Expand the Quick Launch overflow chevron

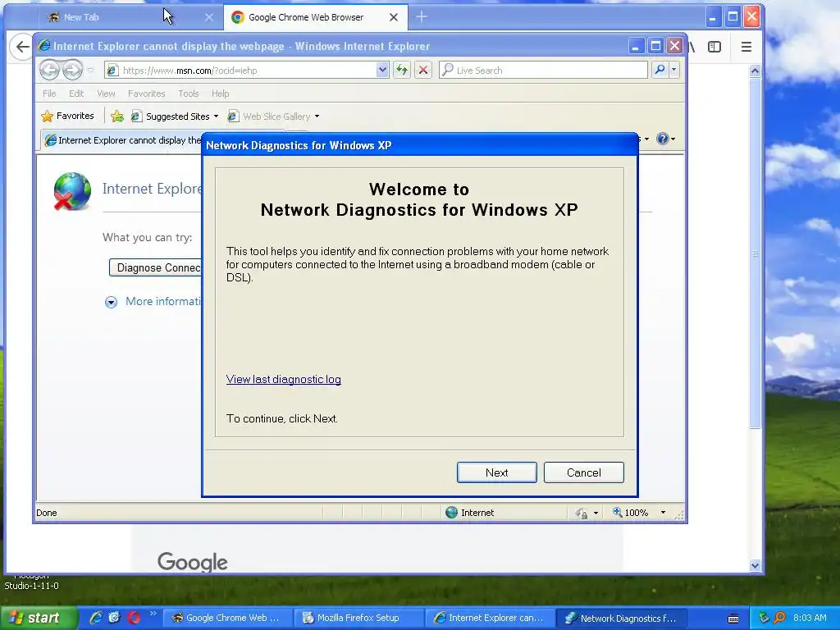(153, 614)
